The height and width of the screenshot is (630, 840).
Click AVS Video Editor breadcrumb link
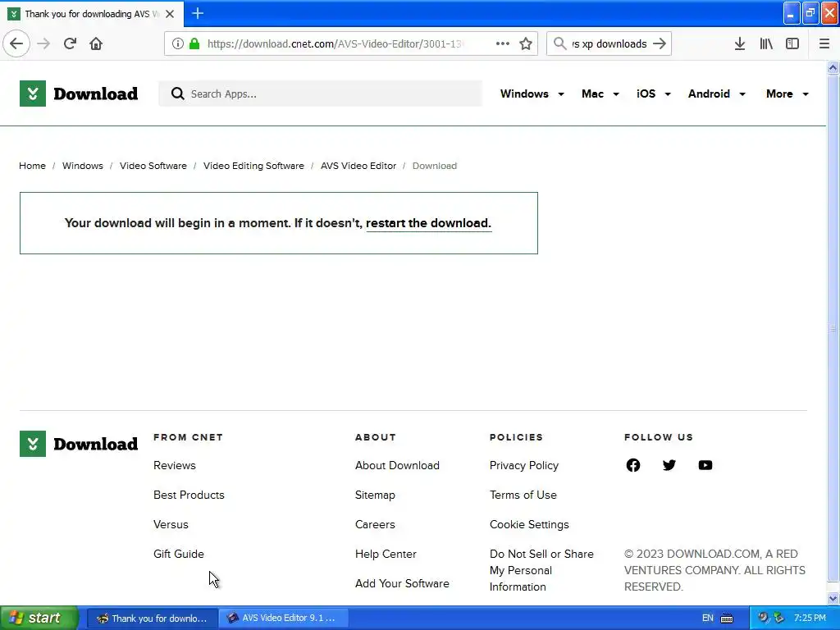358,166
